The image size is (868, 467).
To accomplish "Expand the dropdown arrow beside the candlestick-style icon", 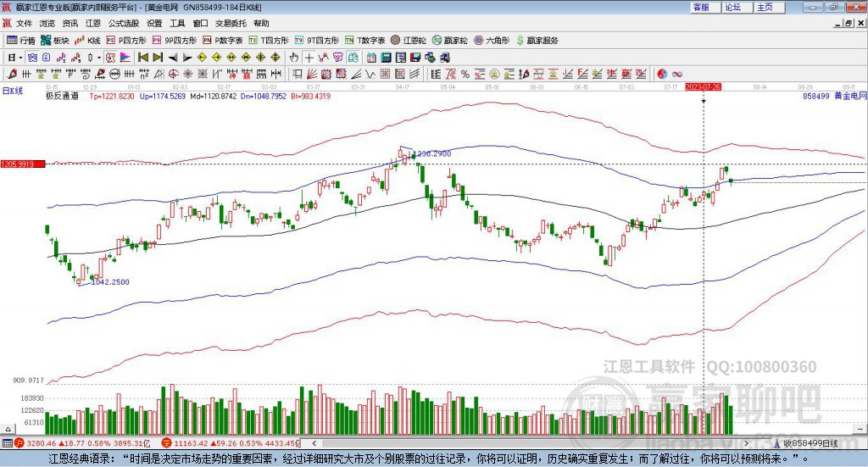I will [99, 58].
